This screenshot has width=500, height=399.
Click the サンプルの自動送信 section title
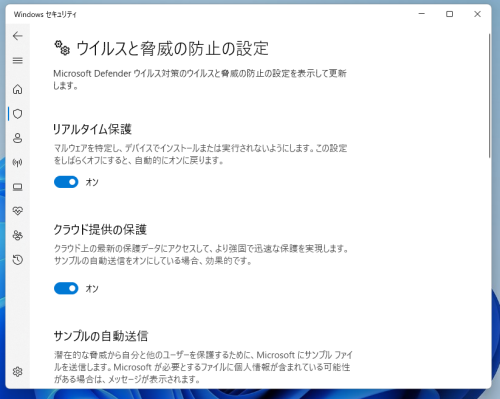coord(101,336)
